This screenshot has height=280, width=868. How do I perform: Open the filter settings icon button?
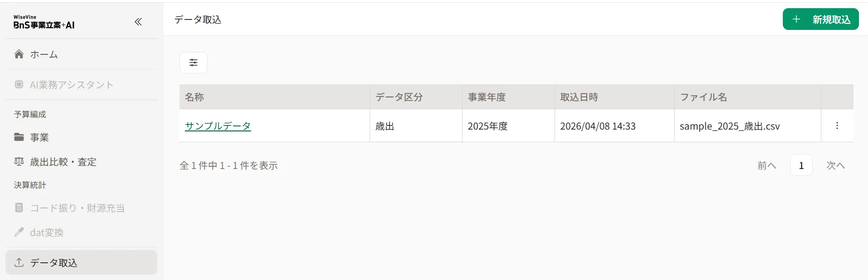[x=193, y=63]
